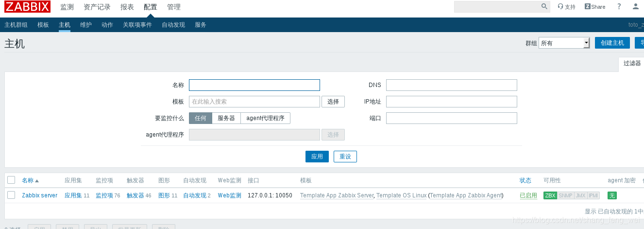Go to the 模板 submenu
Screen dimensions: 644x229
tap(43, 25)
